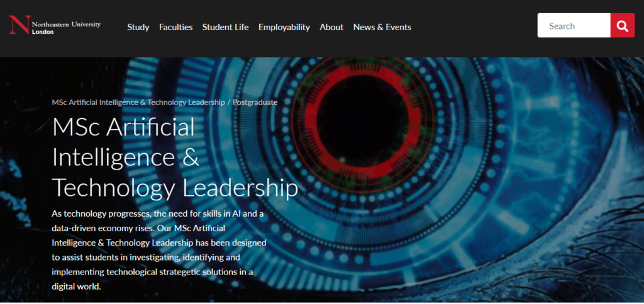Open the Study menu
Viewport: 644px width, 304px height.
(x=138, y=27)
